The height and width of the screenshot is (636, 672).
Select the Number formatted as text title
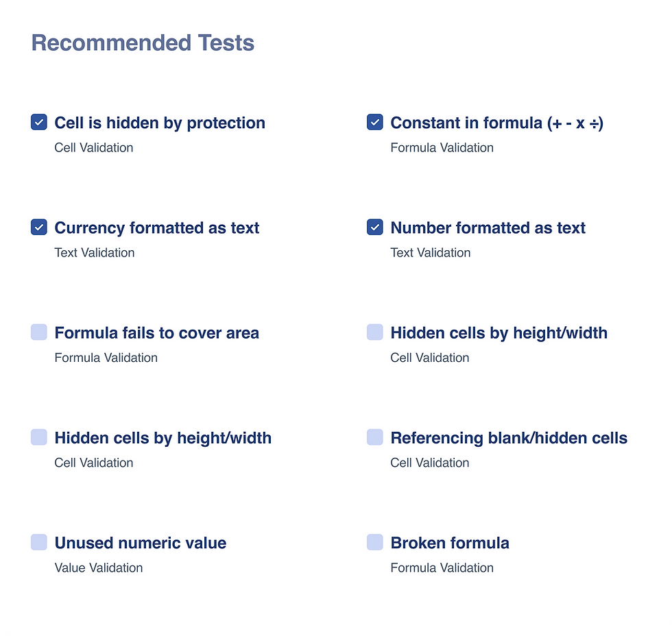click(x=488, y=228)
